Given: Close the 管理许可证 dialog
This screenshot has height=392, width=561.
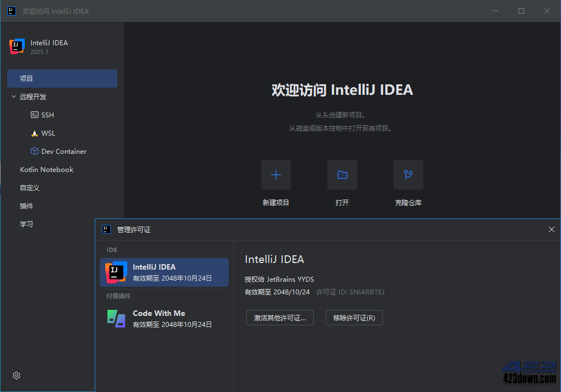Looking at the screenshot, I should click(x=551, y=229).
